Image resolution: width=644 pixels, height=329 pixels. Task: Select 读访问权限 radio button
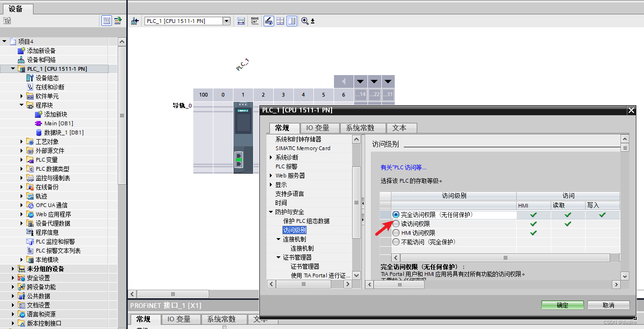click(x=396, y=224)
